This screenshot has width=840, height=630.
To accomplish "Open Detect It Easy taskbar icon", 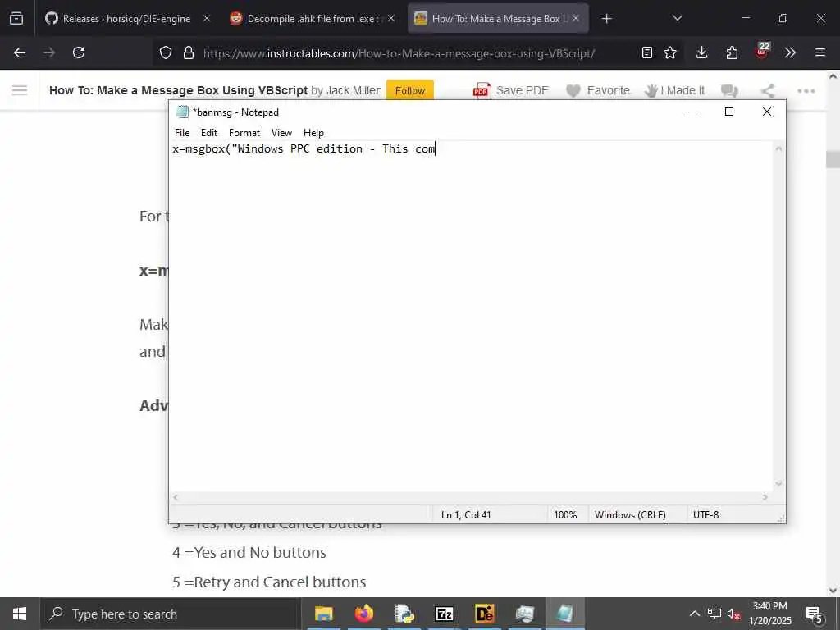I will 485,614.
